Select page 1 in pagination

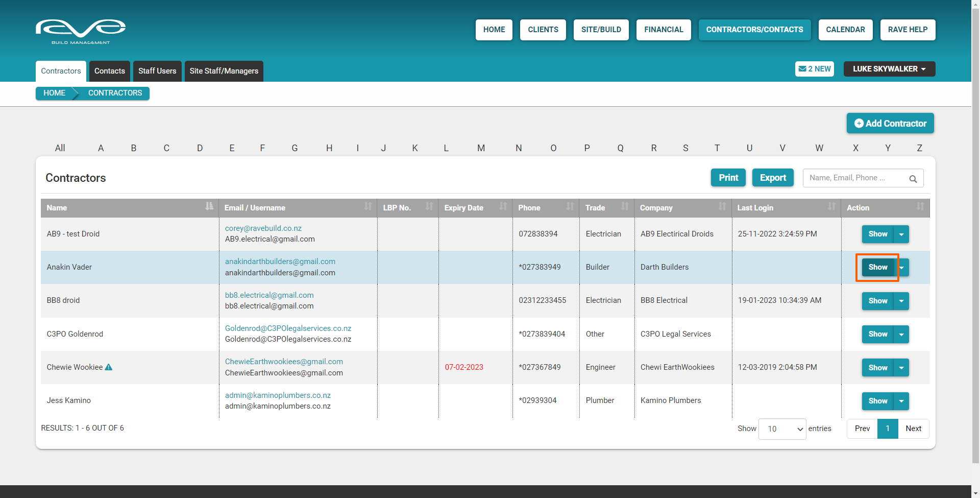point(888,429)
